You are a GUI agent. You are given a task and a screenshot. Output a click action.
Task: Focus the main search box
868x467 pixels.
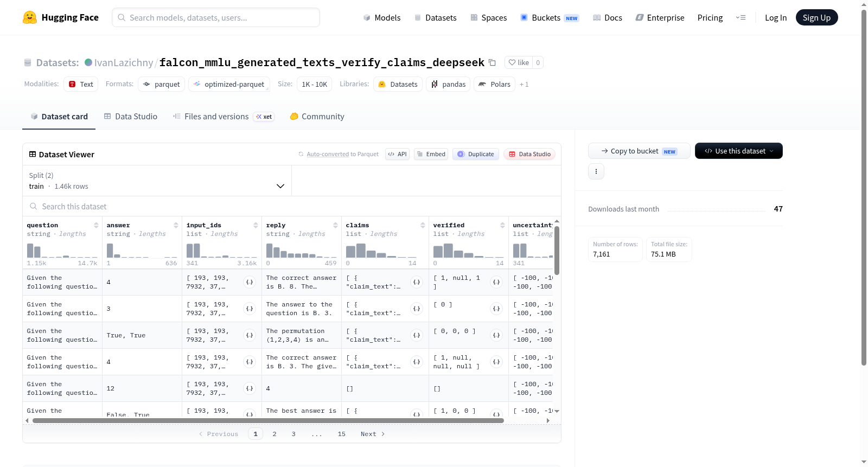click(216, 17)
